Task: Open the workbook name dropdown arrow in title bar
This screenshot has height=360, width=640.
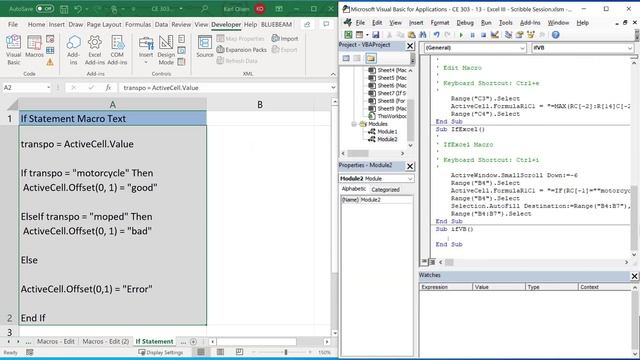Action: (x=181, y=9)
